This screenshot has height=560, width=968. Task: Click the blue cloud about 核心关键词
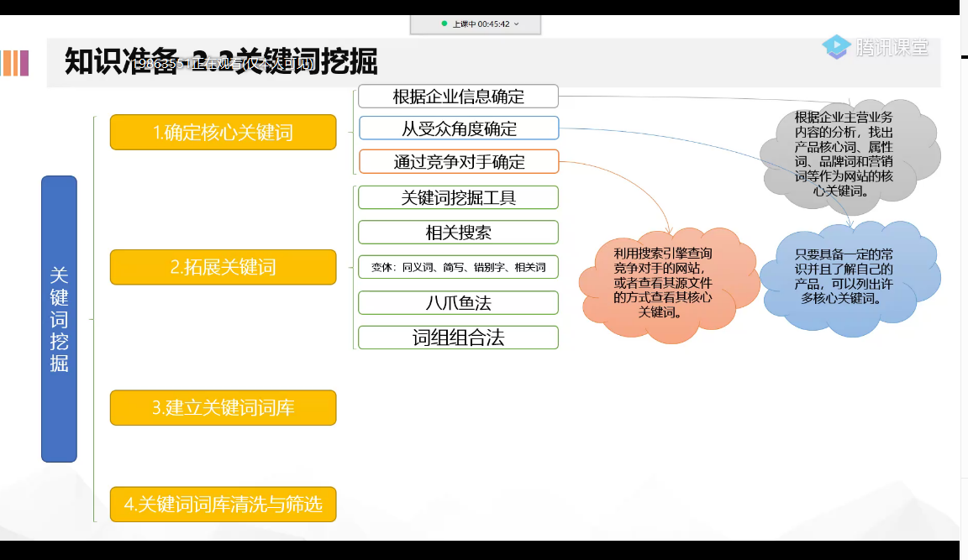pos(849,278)
